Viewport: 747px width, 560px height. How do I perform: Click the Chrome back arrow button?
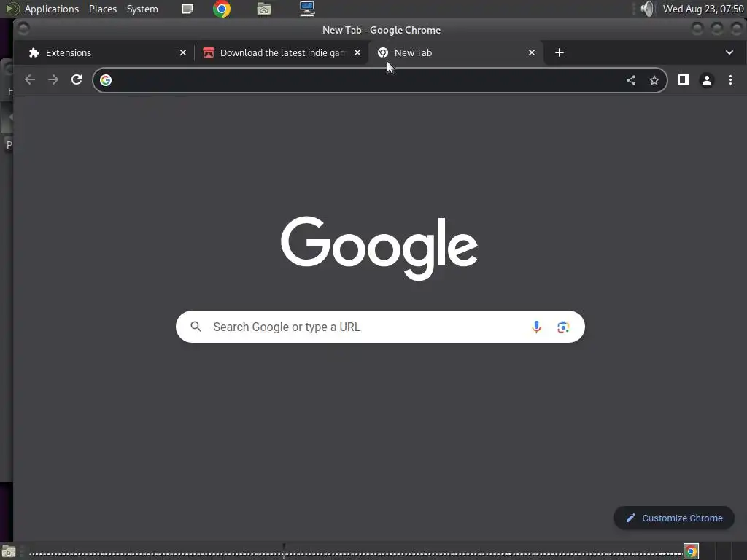pos(30,79)
